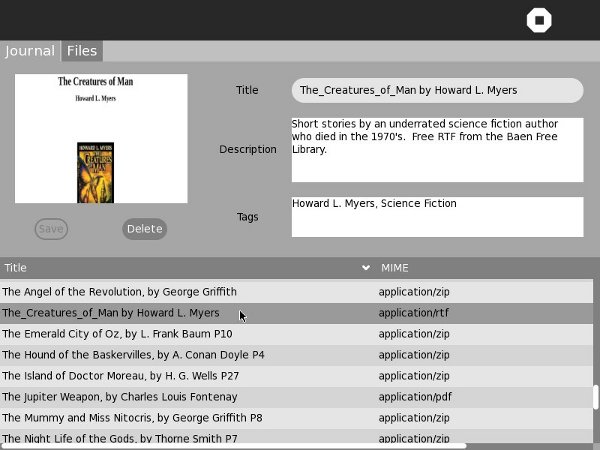
Task: Select The_Creatures_of_Man by Howard L. Myers row
Action: pos(111,313)
